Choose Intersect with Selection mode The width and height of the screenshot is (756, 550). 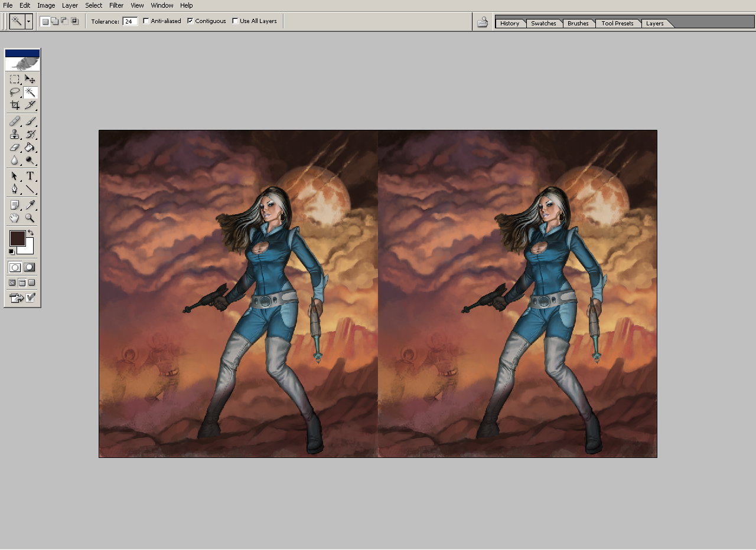(x=74, y=21)
